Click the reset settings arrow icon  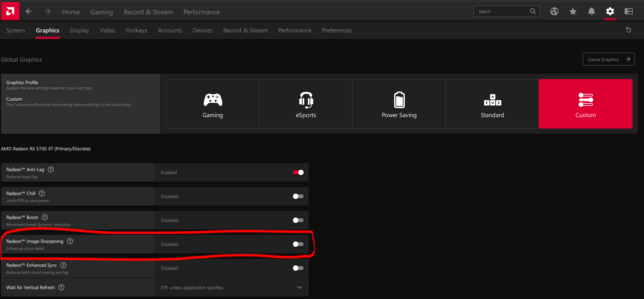(x=628, y=30)
